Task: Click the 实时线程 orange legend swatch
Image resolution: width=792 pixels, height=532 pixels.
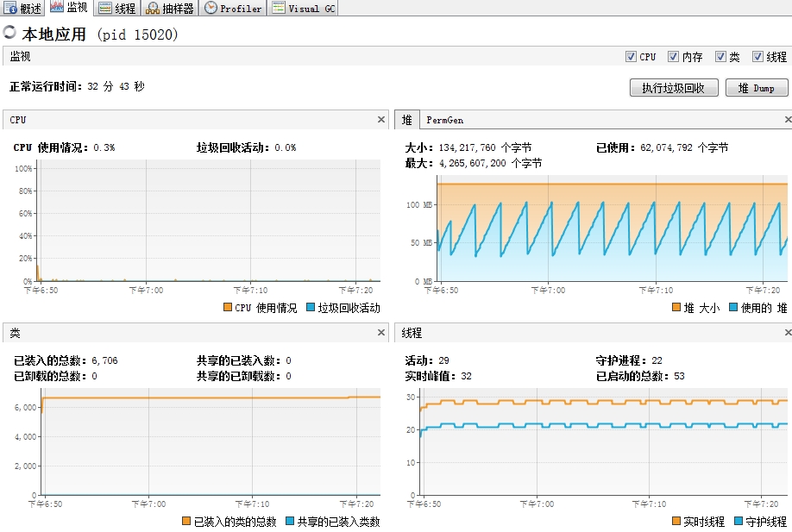Action: pyautogui.click(x=676, y=521)
